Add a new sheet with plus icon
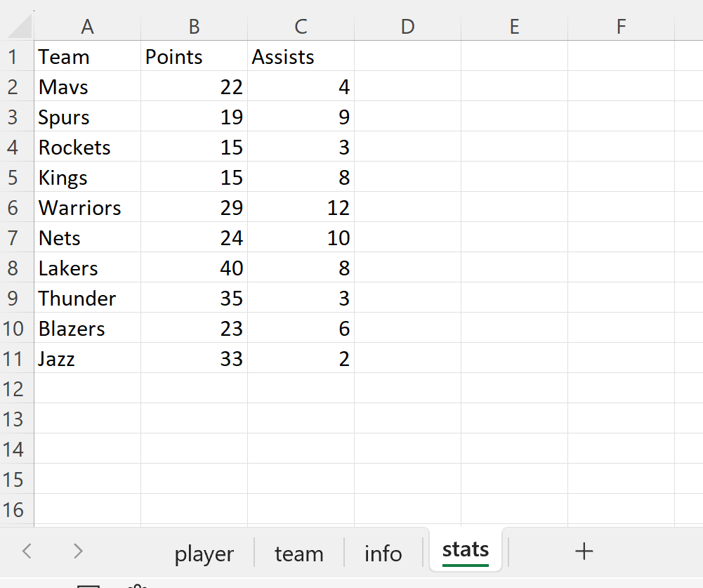Image resolution: width=703 pixels, height=588 pixels. 584,551
